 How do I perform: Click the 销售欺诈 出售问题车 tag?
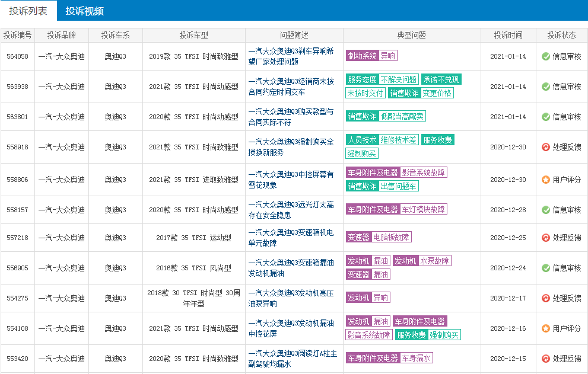point(382,186)
